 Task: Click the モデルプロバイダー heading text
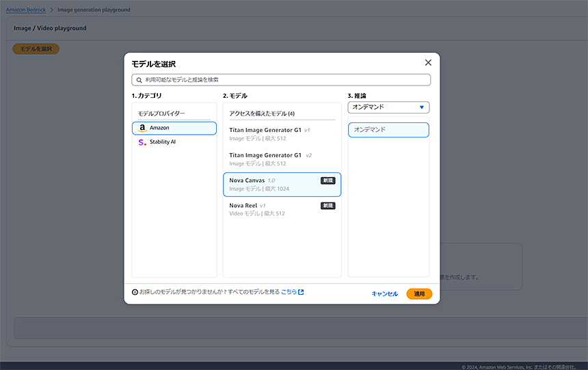[161, 114]
